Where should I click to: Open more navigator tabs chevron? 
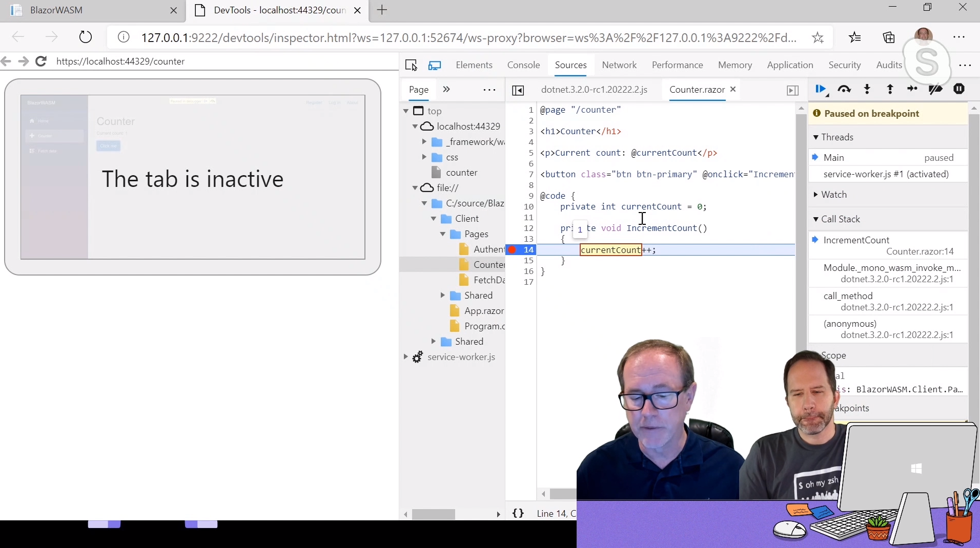[x=446, y=90]
